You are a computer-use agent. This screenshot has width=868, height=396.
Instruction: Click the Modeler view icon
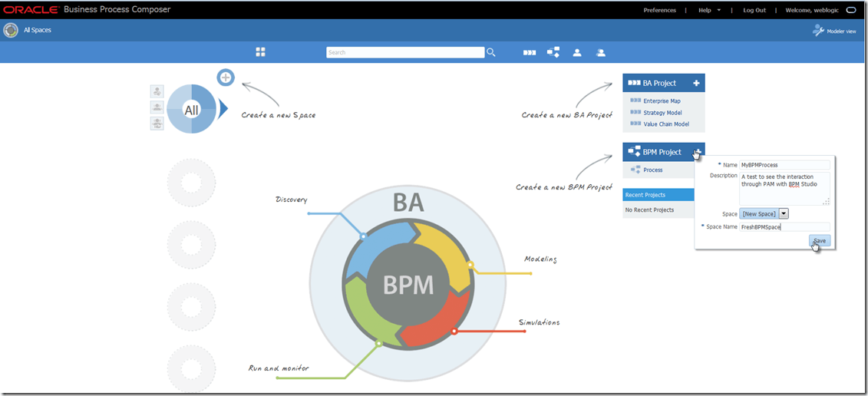coord(818,31)
